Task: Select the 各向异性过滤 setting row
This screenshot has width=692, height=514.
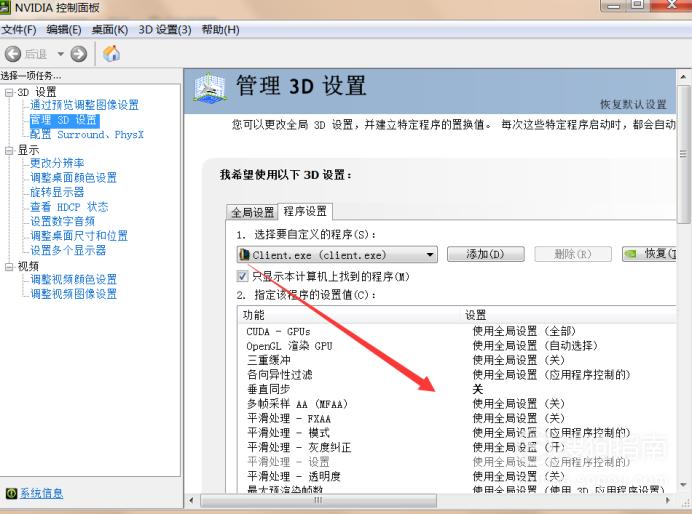Action: point(457,375)
